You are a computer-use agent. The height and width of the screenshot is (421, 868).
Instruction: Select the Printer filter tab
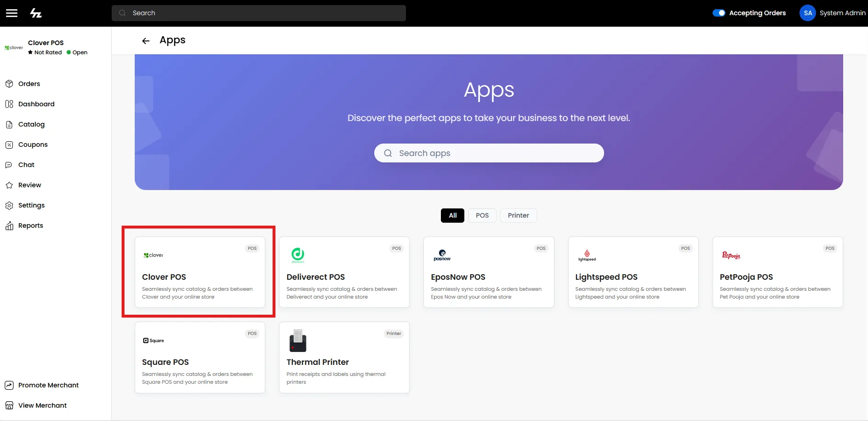(519, 215)
